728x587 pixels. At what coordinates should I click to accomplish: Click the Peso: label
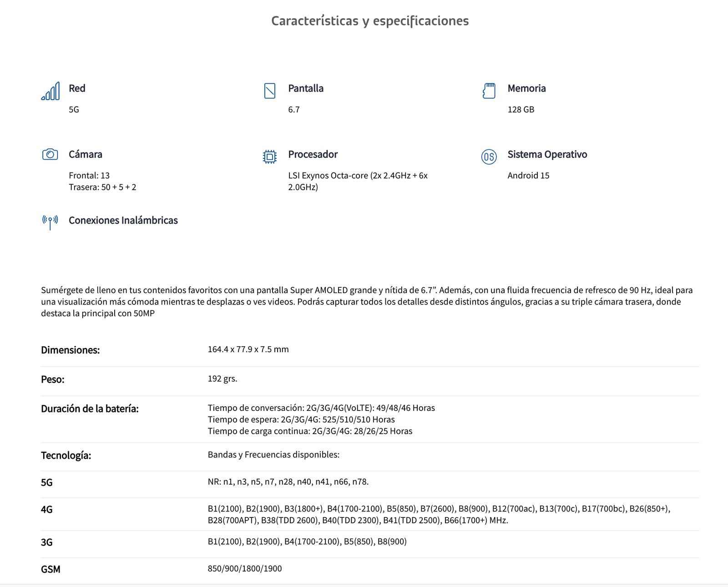point(53,380)
